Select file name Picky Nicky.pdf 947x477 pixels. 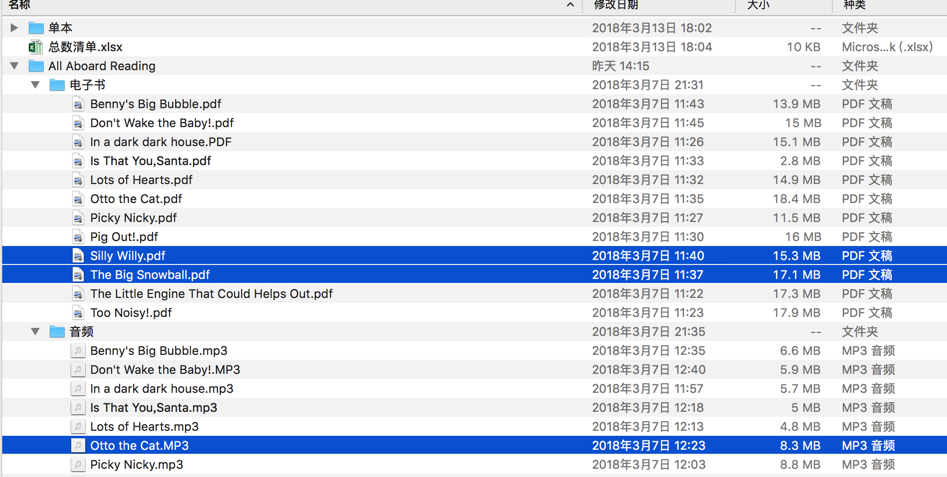tap(133, 218)
